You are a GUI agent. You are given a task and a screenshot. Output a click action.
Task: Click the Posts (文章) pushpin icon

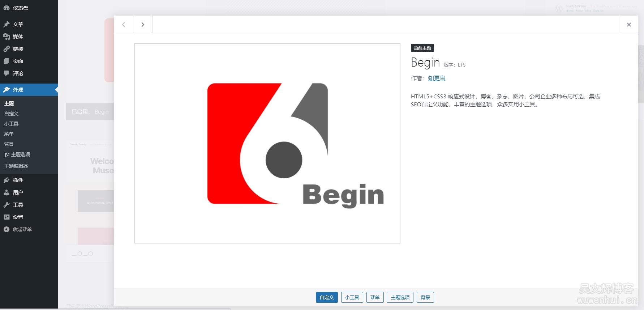point(7,24)
